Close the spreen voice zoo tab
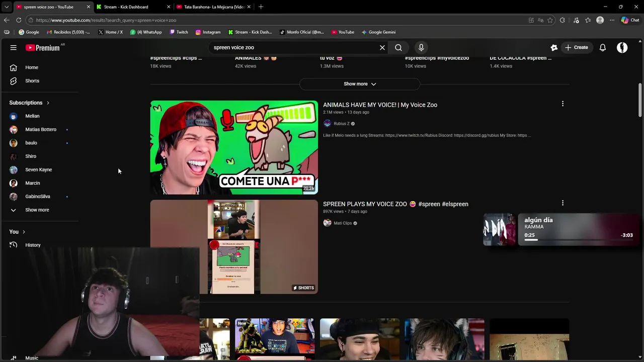Screen dimensions: 644x362 (89, 7)
